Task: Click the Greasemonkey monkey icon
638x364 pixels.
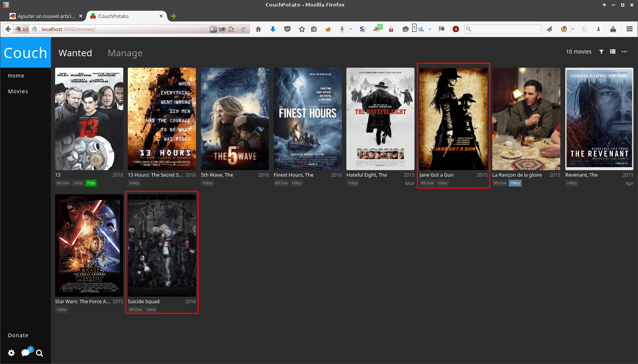Action: tap(564, 29)
